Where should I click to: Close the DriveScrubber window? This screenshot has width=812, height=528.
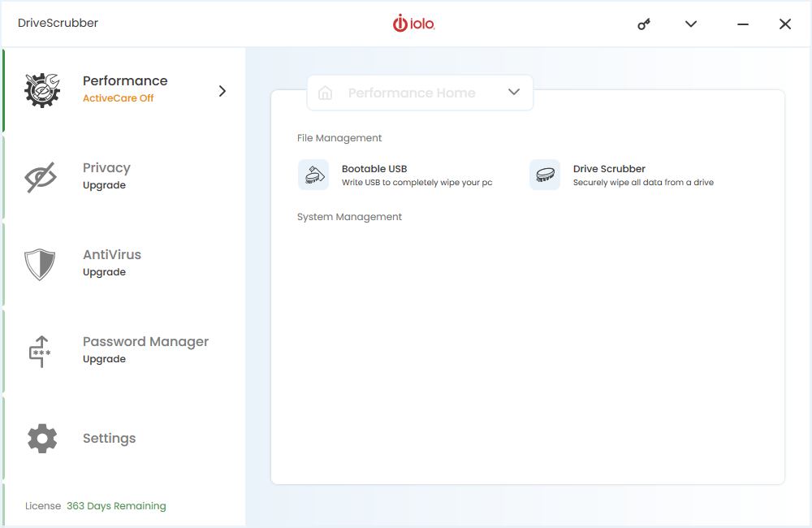point(785,24)
